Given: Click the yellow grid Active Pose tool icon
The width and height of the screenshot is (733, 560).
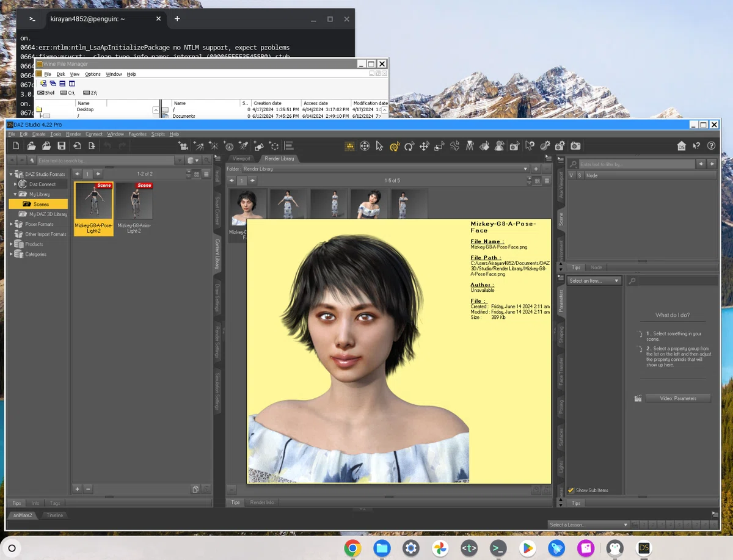Looking at the screenshot, I should (349, 146).
